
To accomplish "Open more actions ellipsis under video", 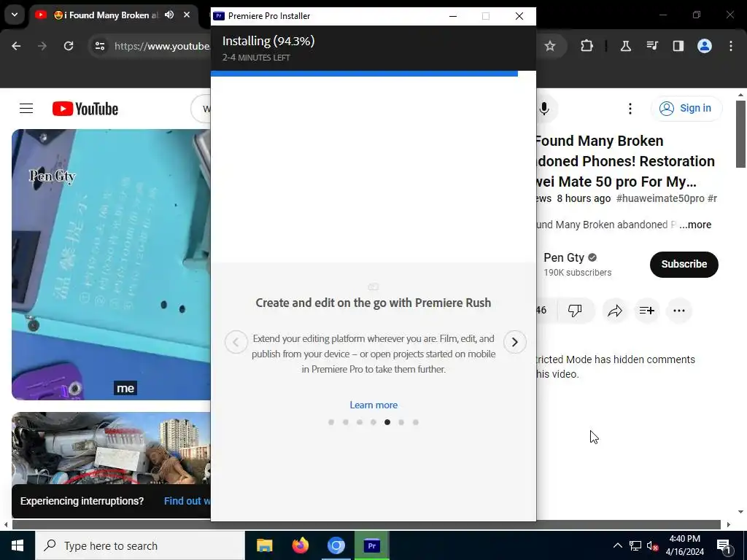I will (x=679, y=311).
